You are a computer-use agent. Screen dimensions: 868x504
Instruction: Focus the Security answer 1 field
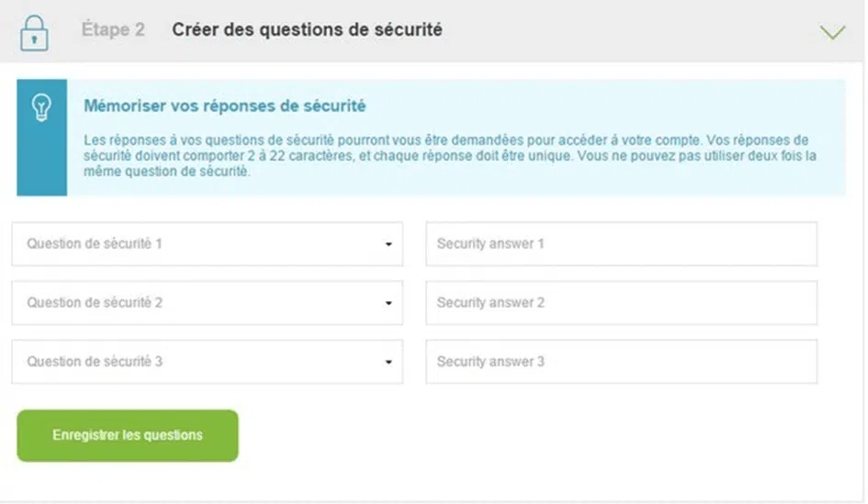pos(621,244)
